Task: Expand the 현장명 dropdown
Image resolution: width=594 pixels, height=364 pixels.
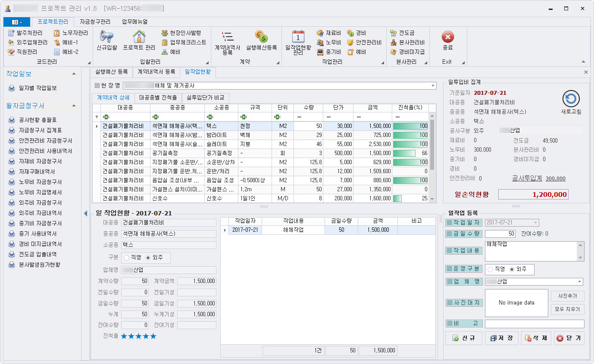Action: coord(433,86)
